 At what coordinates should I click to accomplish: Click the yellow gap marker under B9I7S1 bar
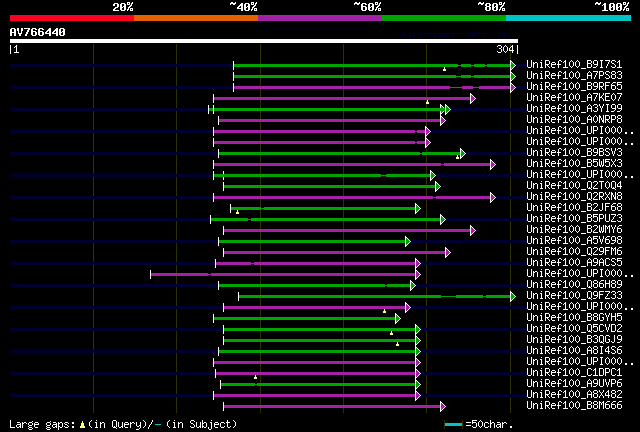(444, 69)
